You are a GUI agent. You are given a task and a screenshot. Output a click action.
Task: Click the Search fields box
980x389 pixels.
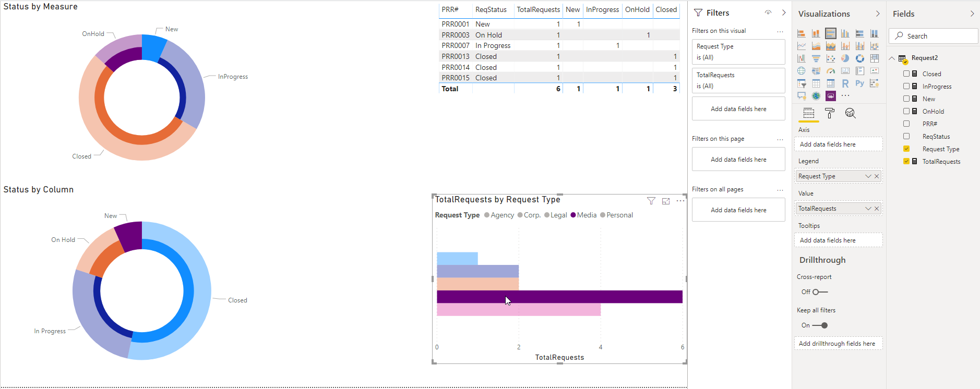tap(933, 36)
